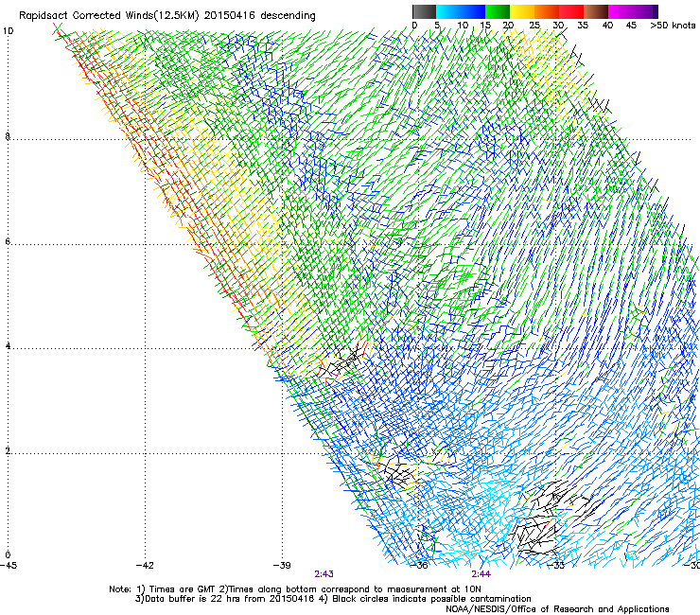Image resolution: width=700 pixels, height=615 pixels.
Task: Click the gray 0-5 knots legend swatch
Action: pos(424,11)
